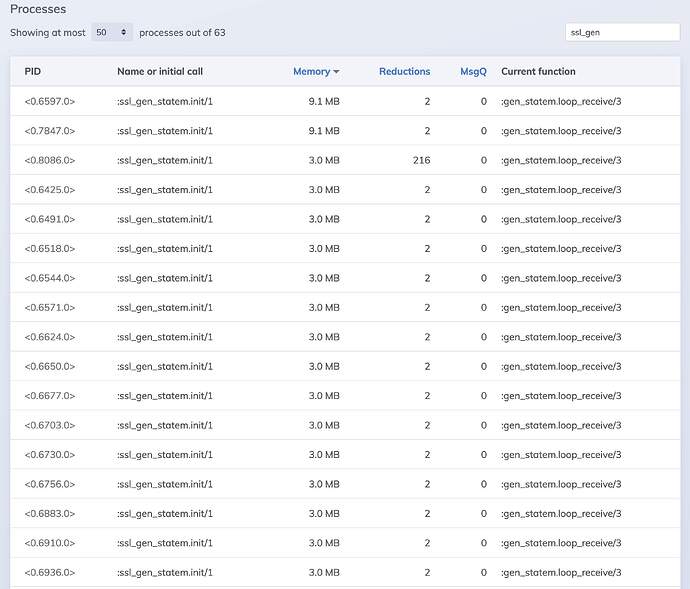The height and width of the screenshot is (589, 690).
Task: Click the current function of <0.6936.0>
Action: [562, 573]
